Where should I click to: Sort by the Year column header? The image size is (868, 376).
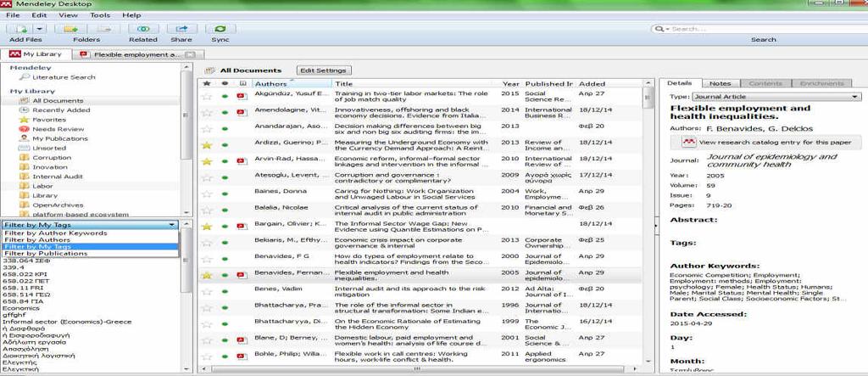tap(511, 84)
